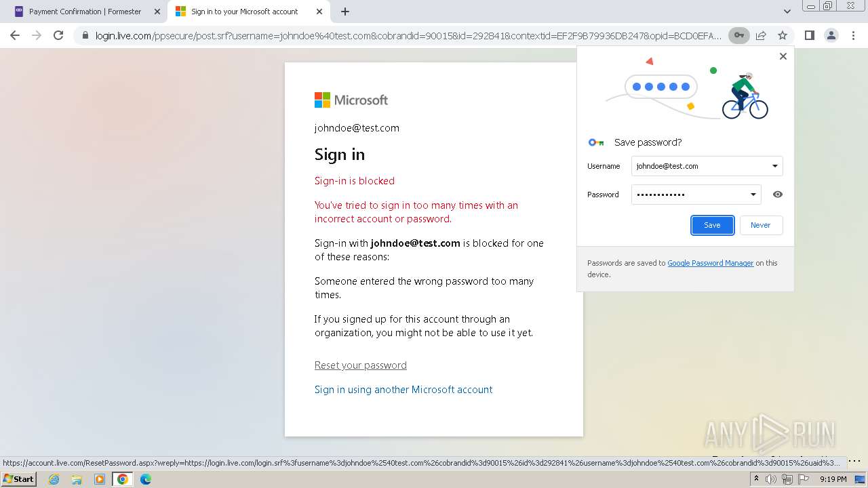The height and width of the screenshot is (488, 868).
Task: Click the address bar URL
Action: click(x=408, y=35)
